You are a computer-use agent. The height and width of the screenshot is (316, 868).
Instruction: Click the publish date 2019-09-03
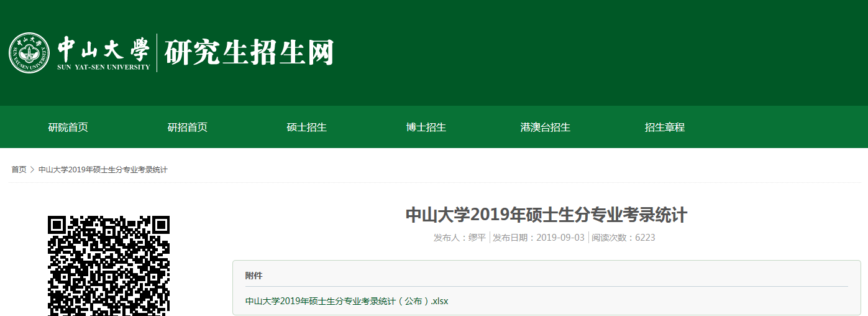tap(560, 238)
